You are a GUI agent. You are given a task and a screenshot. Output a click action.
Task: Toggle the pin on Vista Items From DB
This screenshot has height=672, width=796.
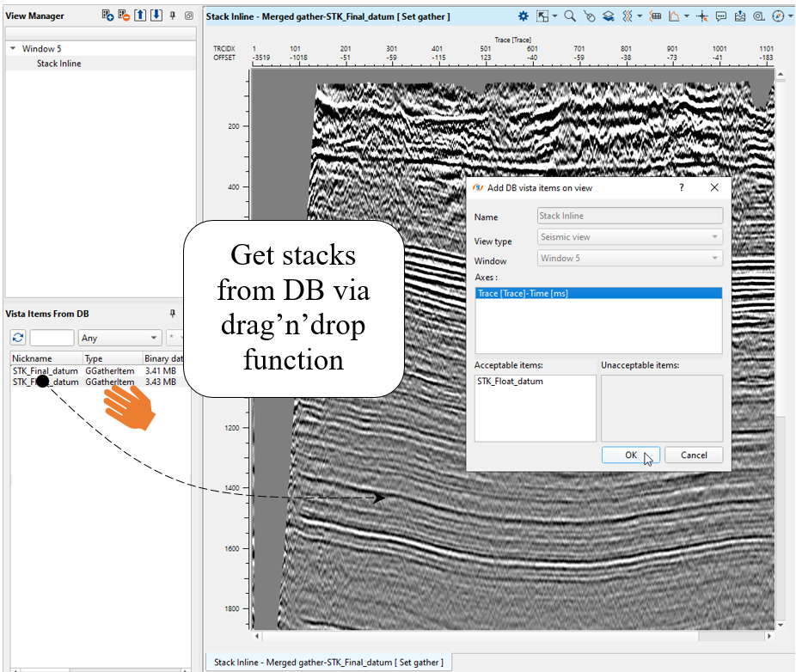172,314
